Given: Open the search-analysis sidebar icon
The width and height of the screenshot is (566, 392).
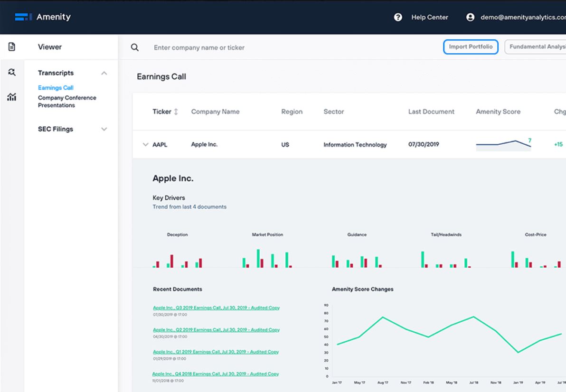Looking at the screenshot, I should pos(12,72).
